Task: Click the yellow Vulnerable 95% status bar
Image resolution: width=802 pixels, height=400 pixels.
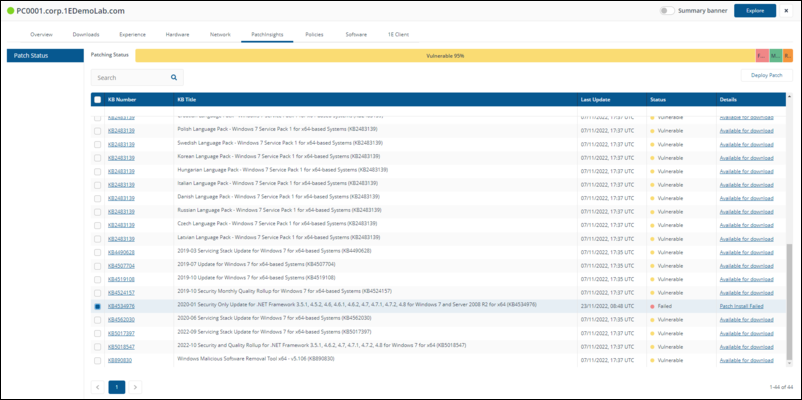Action: tap(444, 55)
